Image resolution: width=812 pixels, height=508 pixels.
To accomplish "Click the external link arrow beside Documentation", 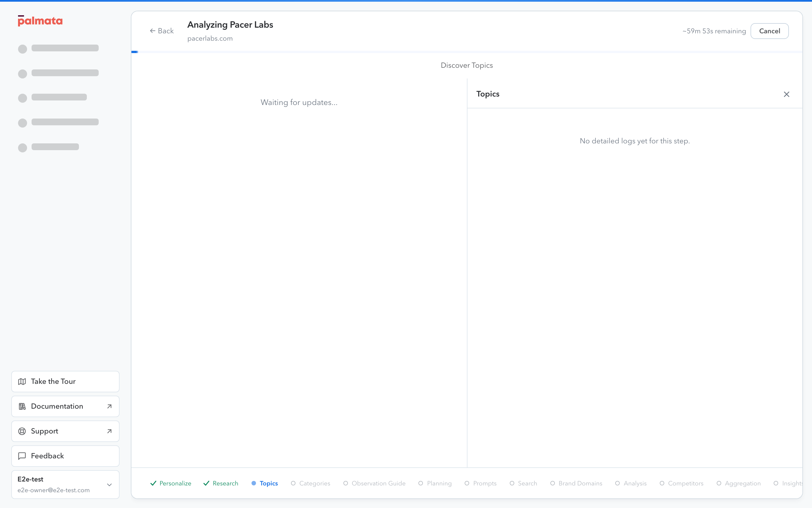I will point(109,406).
